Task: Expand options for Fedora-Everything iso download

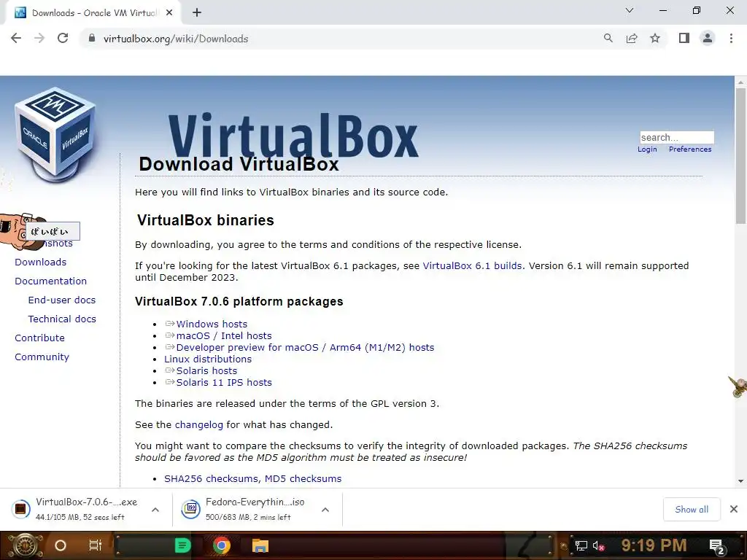Action: (x=325, y=510)
